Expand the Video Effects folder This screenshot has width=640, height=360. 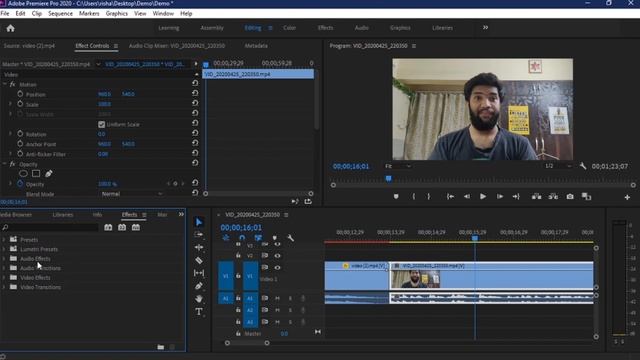[x=4, y=278]
